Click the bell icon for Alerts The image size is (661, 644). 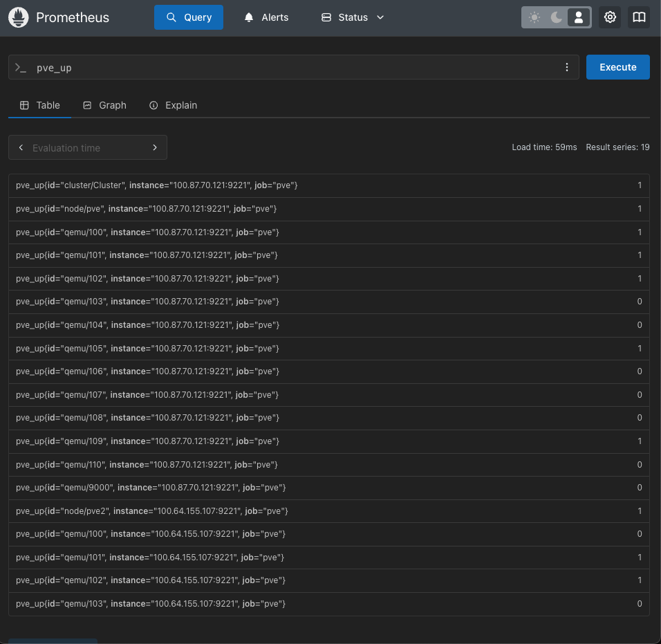point(249,17)
